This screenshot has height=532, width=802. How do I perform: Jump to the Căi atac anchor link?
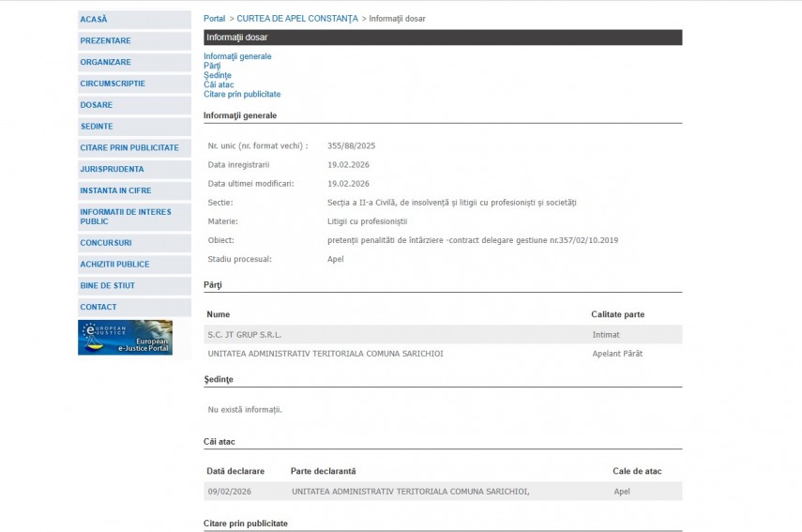pyautogui.click(x=219, y=84)
